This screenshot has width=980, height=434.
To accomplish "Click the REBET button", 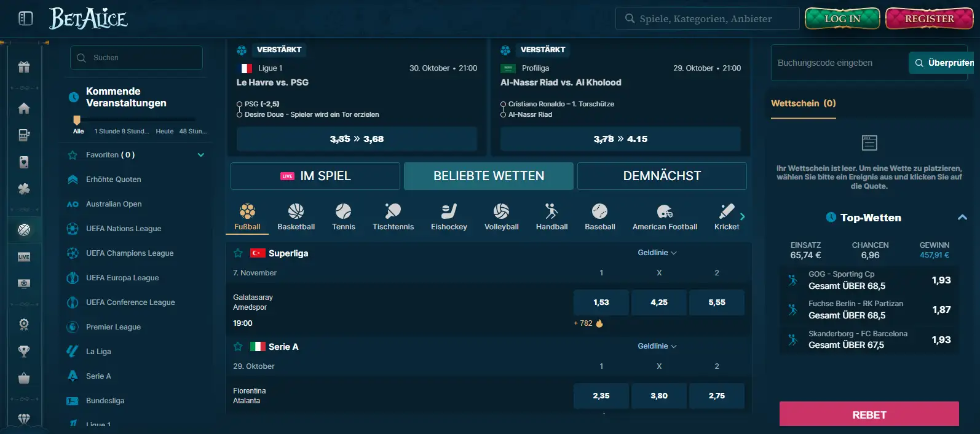I will click(x=869, y=414).
